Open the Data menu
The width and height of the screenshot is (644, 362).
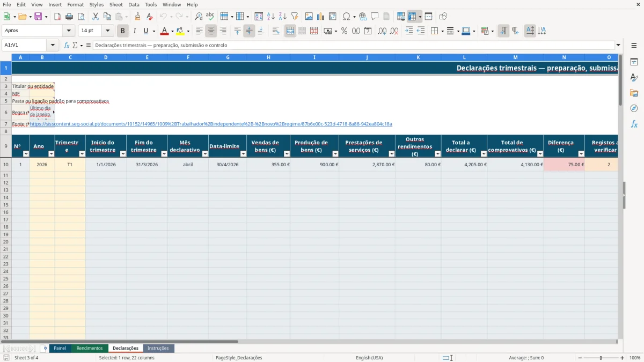(x=134, y=4)
